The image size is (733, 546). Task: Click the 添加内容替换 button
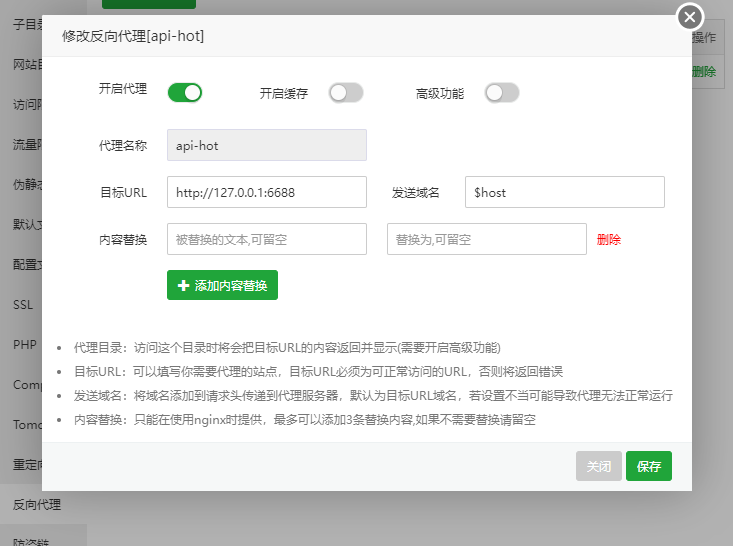(223, 285)
